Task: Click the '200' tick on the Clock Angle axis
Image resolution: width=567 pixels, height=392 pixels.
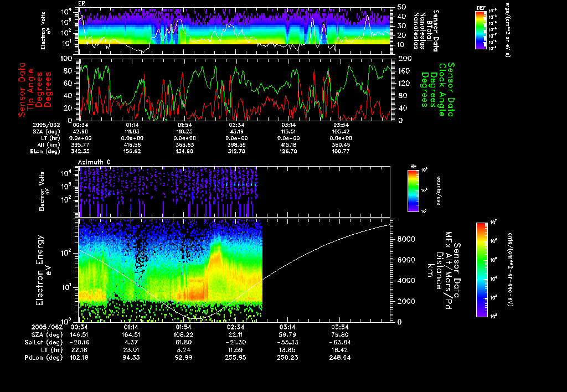Action: (404, 58)
